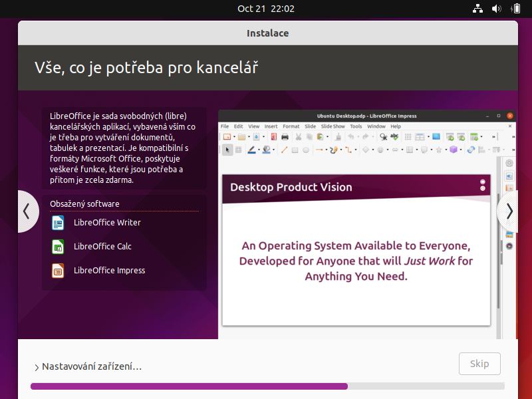Click the Undo arrow icon
The height and width of the screenshot is (399, 532).
pos(350,136)
